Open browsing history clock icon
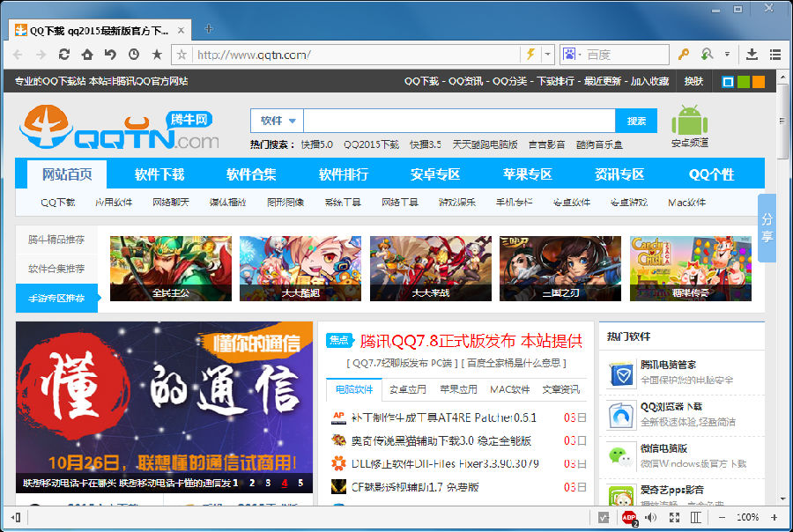 [x=134, y=54]
